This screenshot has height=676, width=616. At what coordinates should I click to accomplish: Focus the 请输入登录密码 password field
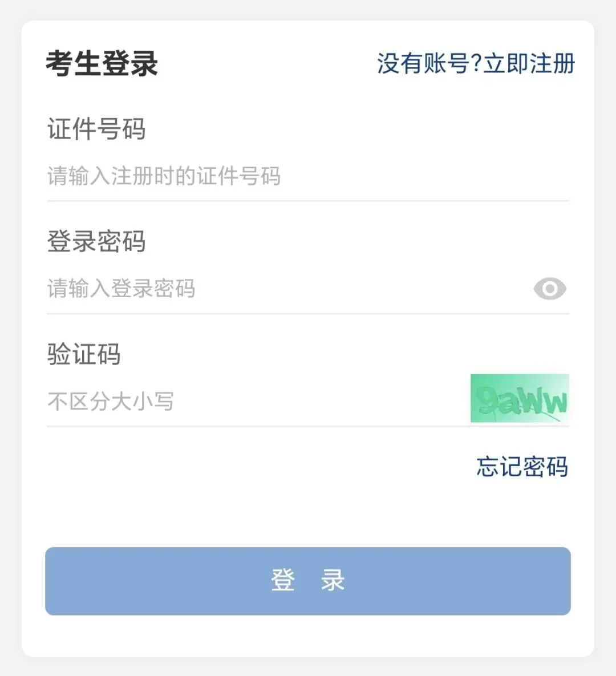287,289
